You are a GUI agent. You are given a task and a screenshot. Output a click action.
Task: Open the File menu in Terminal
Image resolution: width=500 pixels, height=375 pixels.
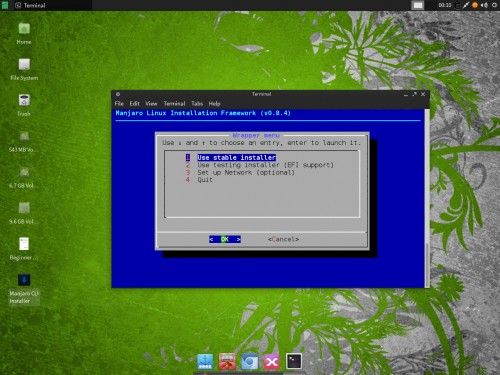pyautogui.click(x=119, y=104)
